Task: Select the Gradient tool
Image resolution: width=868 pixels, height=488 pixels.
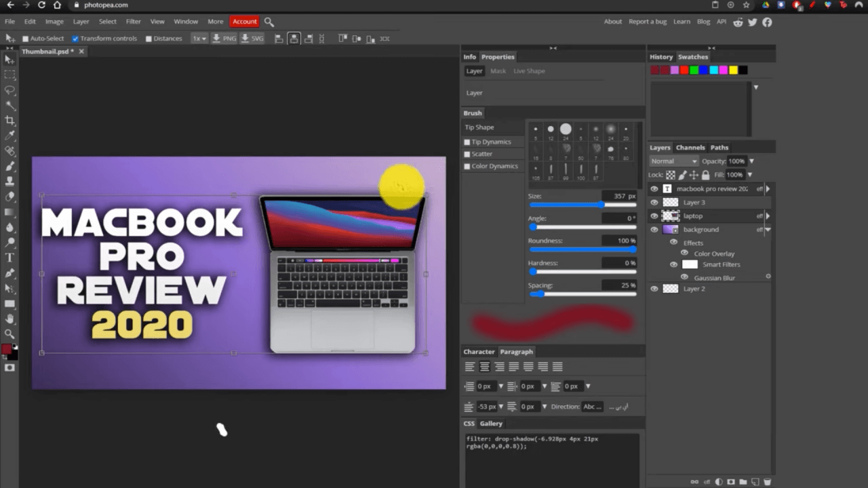Action: 10,212
